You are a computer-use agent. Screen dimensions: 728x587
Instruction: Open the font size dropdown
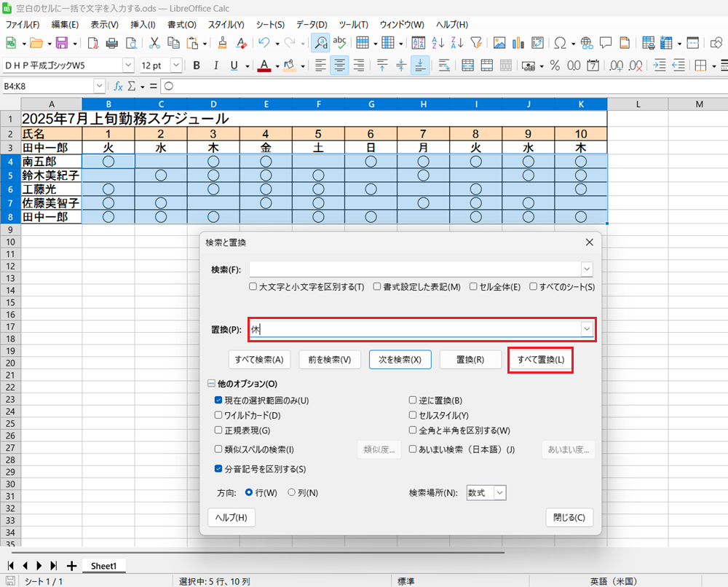coord(176,66)
